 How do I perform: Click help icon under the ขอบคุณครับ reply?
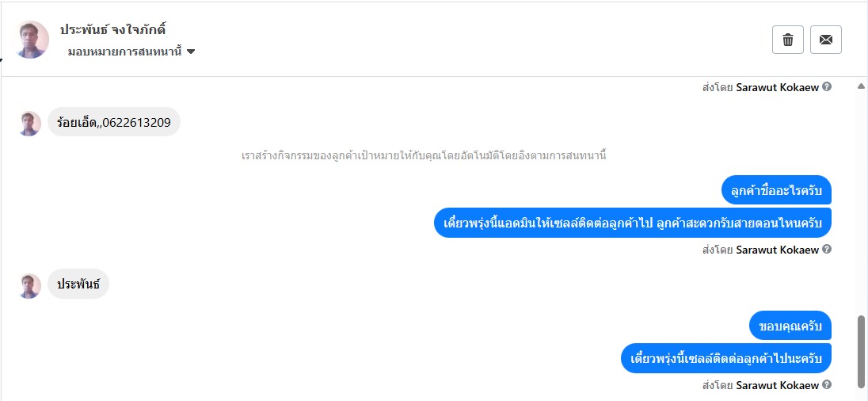(x=827, y=385)
